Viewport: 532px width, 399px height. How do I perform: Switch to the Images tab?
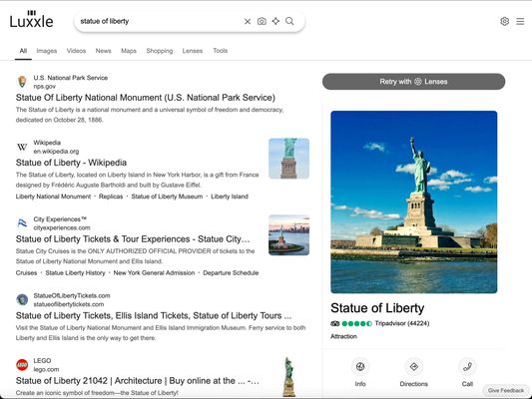[x=47, y=51]
